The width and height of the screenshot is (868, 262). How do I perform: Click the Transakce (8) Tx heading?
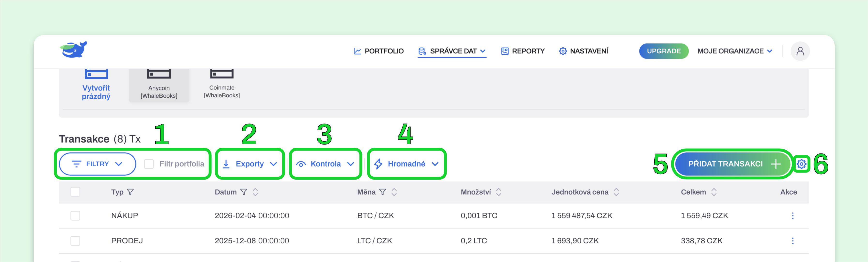100,139
